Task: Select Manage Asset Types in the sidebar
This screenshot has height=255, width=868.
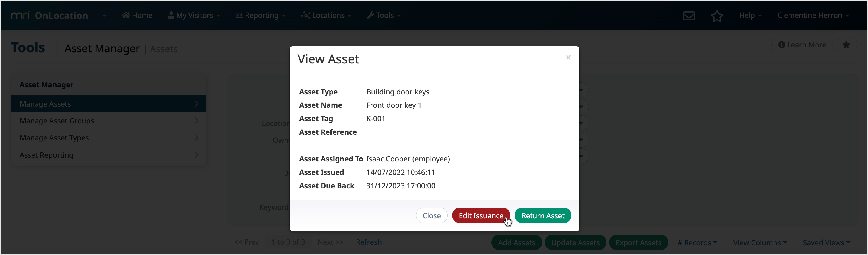Action: pyautogui.click(x=108, y=138)
